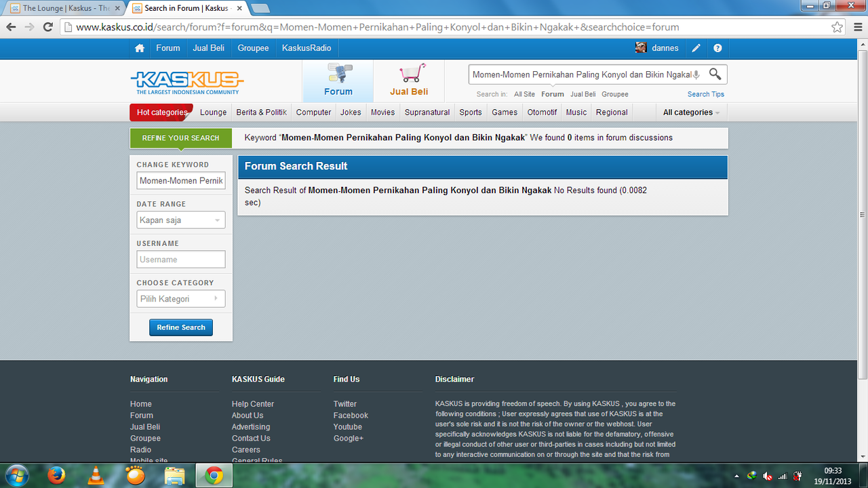Open the Lounge category

[214, 113]
